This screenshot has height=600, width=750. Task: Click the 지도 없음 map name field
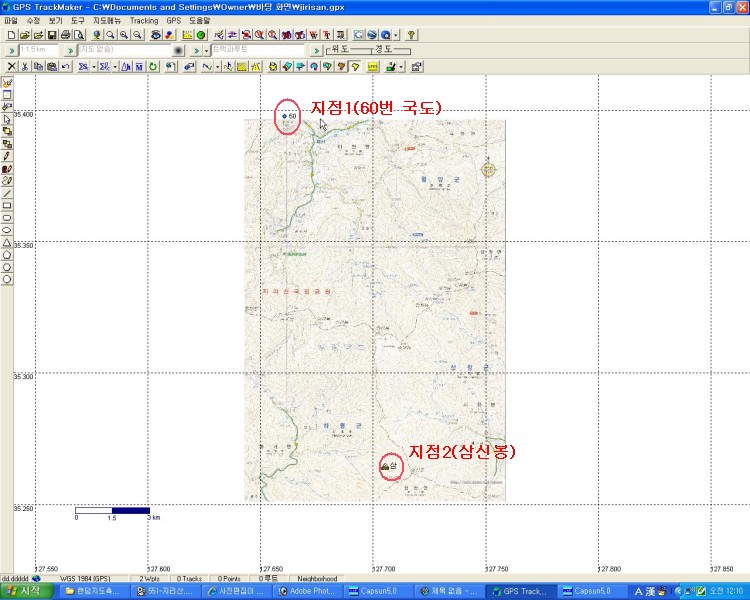click(x=124, y=50)
